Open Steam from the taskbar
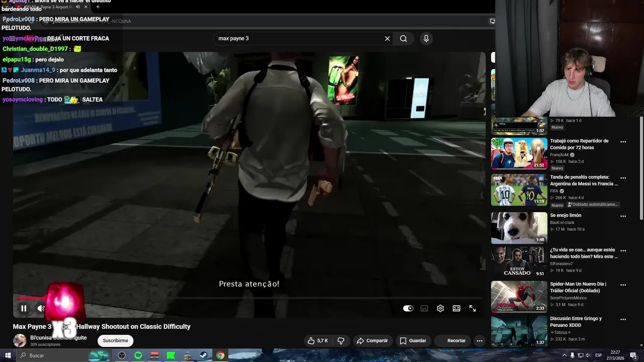644x362 pixels. [x=204, y=355]
